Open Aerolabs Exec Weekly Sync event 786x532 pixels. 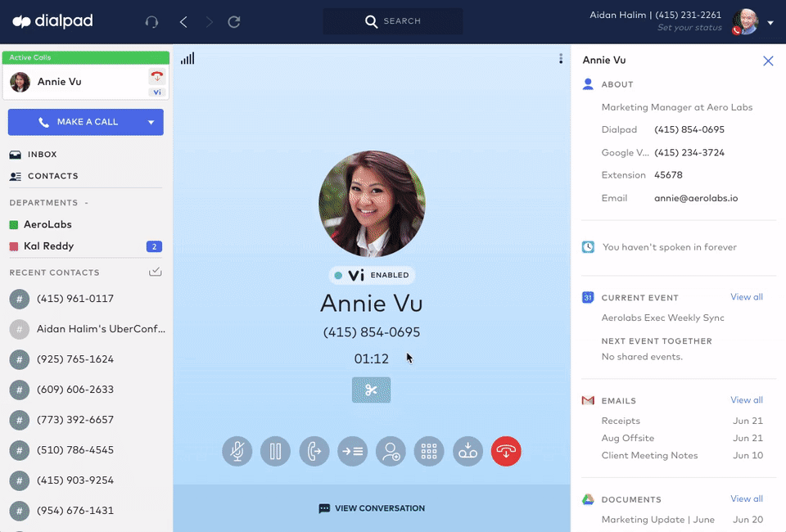point(662,318)
